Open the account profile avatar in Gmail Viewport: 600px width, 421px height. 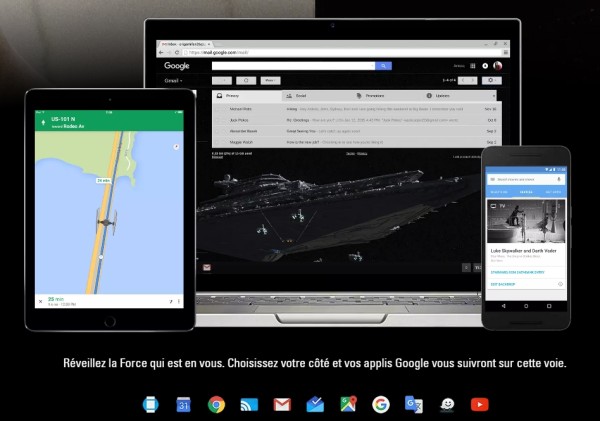[x=497, y=66]
